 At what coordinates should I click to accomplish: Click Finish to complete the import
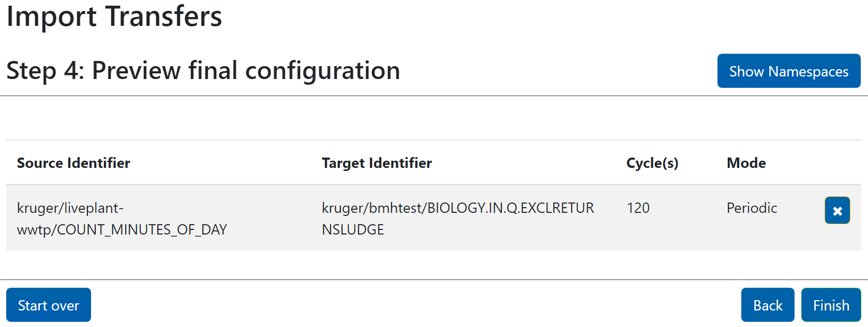coord(831,305)
